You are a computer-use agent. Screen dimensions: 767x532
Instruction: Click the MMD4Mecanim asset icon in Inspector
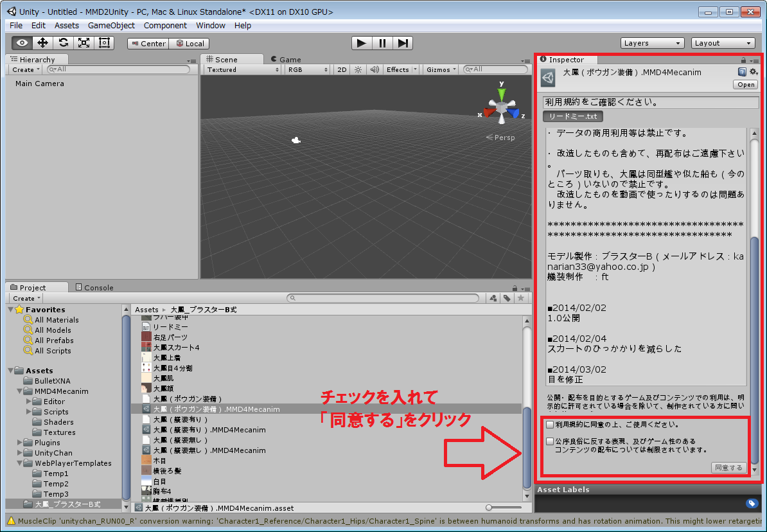tap(548, 78)
